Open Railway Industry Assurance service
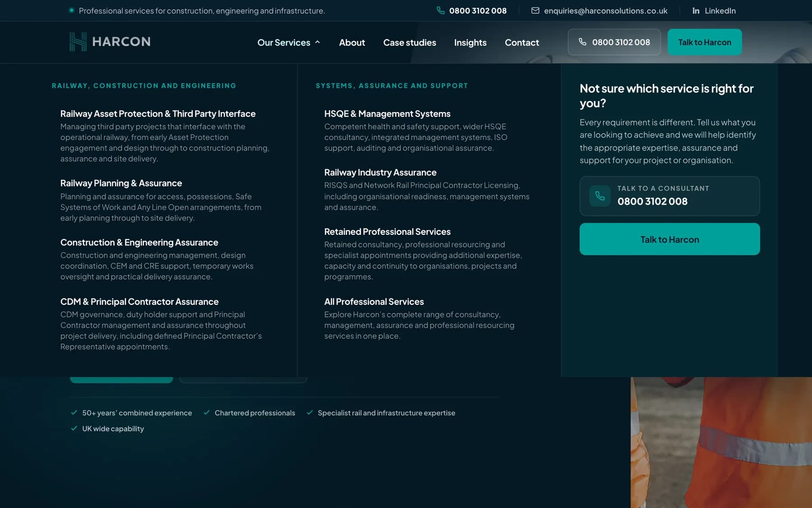This screenshot has width=812, height=508. [380, 172]
